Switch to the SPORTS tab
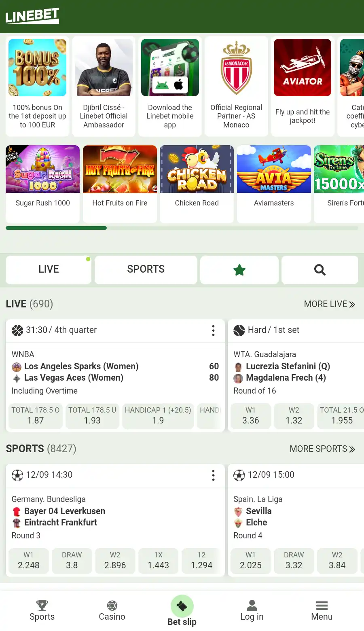 (146, 269)
